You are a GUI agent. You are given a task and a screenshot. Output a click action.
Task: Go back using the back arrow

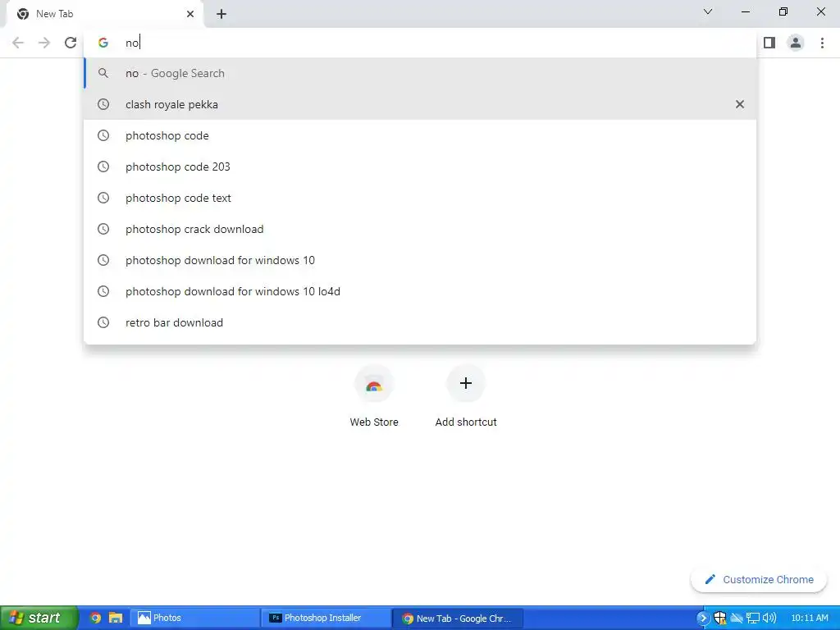18,43
